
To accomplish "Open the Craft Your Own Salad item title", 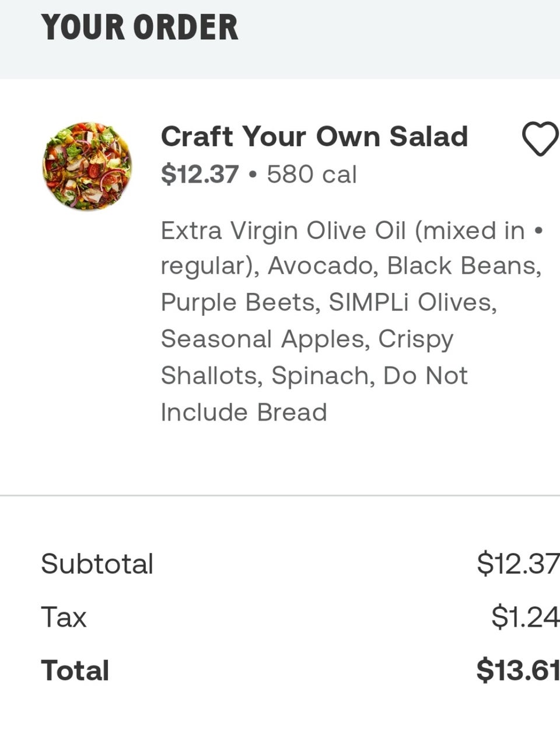I will (314, 136).
